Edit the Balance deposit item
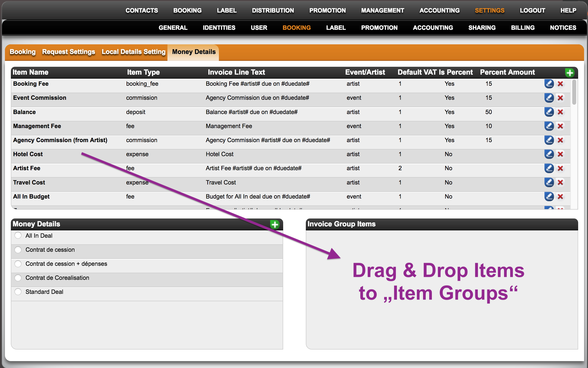The image size is (588, 368). pyautogui.click(x=549, y=112)
